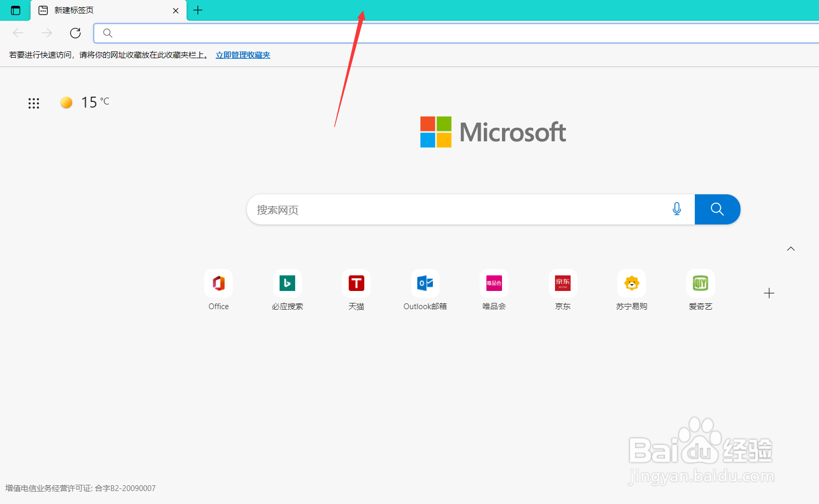Add a new quick link site
Viewport: 819px width, 504px height.
click(x=769, y=293)
